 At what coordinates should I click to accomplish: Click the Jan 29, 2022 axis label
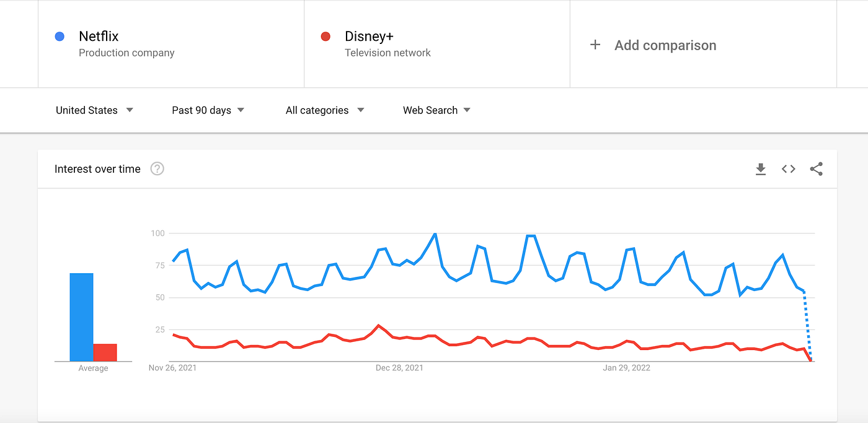click(x=627, y=368)
